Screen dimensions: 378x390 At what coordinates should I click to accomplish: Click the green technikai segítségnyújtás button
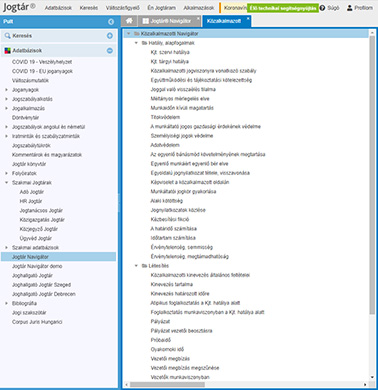pyautogui.click(x=283, y=8)
